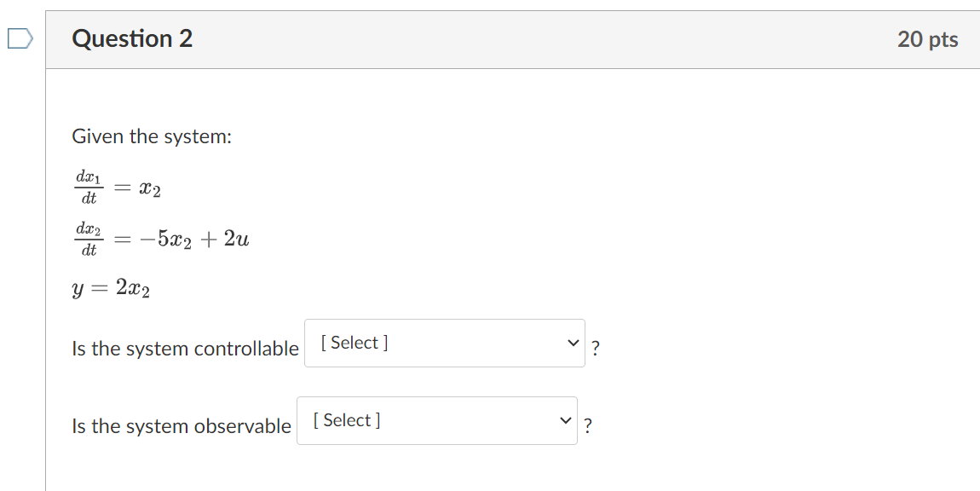
Task: Click question mark after observable dropdown
Action: (x=587, y=426)
